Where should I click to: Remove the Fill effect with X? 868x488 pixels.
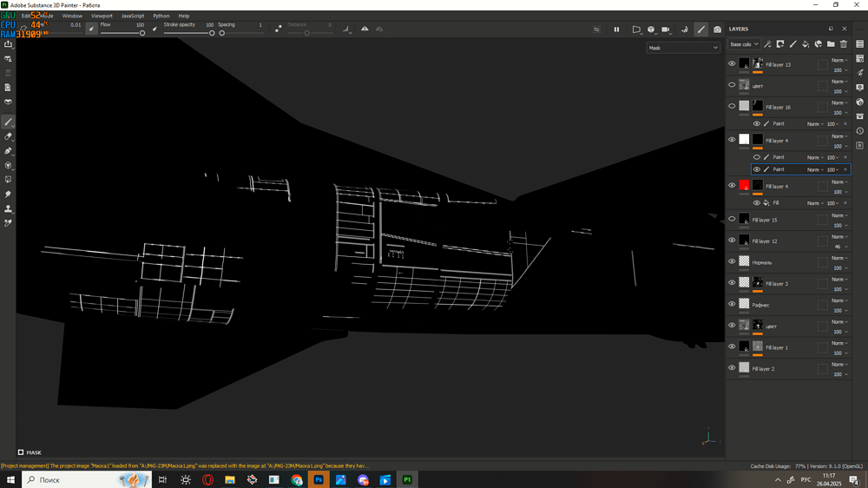(845, 203)
